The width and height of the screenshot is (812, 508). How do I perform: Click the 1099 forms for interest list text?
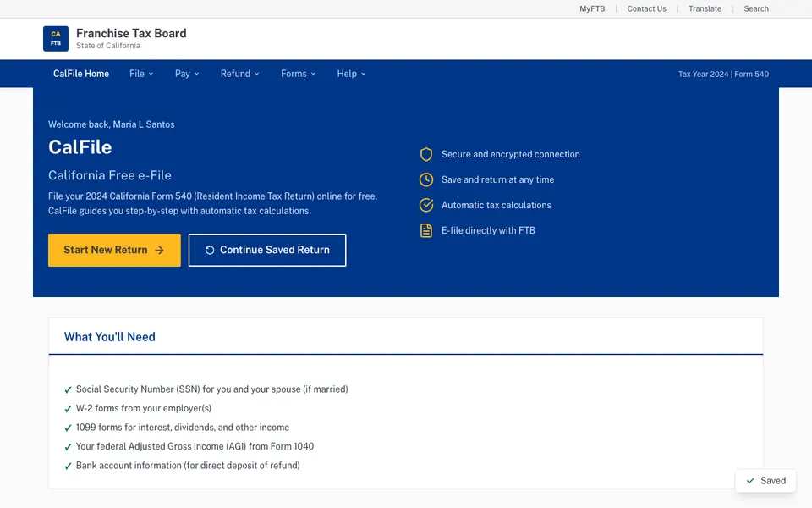183,428
